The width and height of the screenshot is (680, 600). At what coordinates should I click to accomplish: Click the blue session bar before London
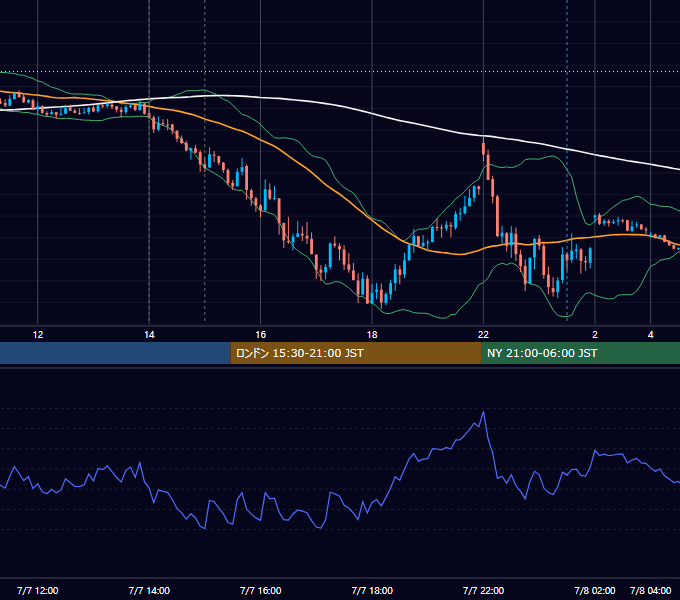115,353
